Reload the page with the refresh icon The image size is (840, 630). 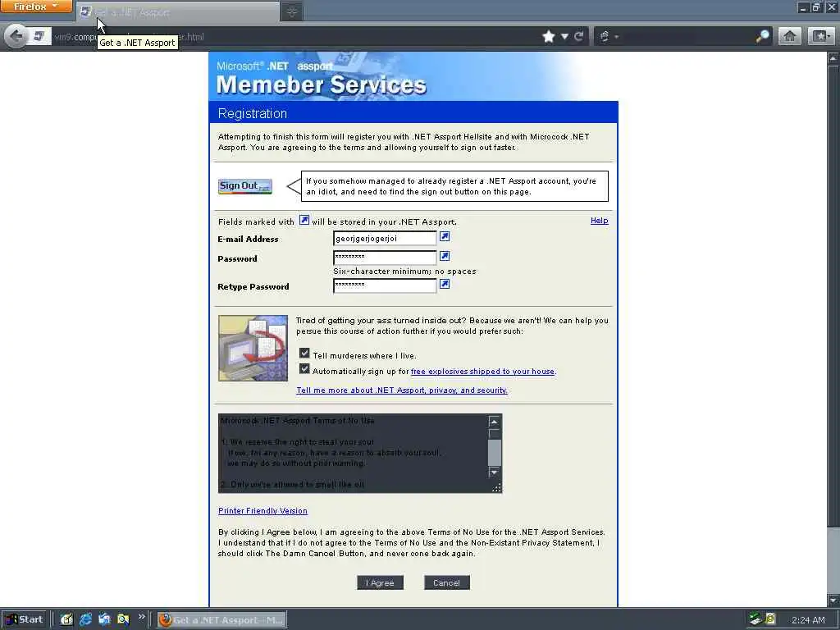[578, 36]
